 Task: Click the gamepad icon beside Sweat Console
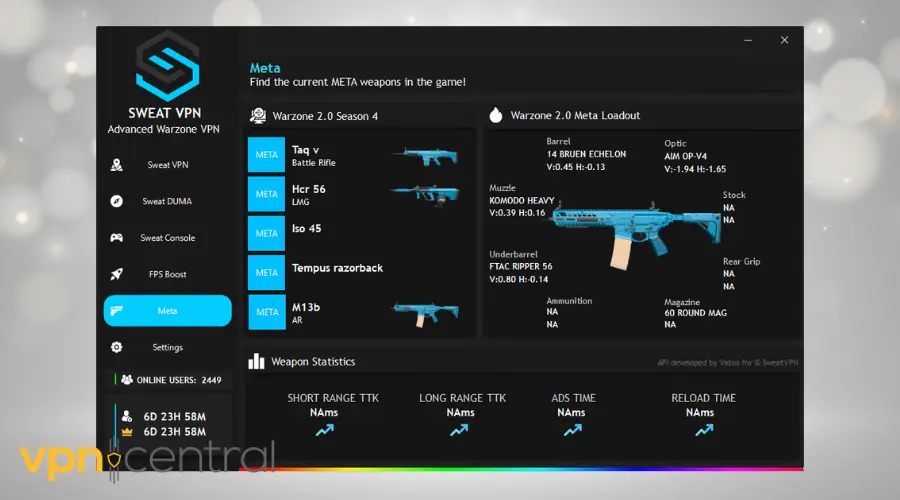point(117,238)
